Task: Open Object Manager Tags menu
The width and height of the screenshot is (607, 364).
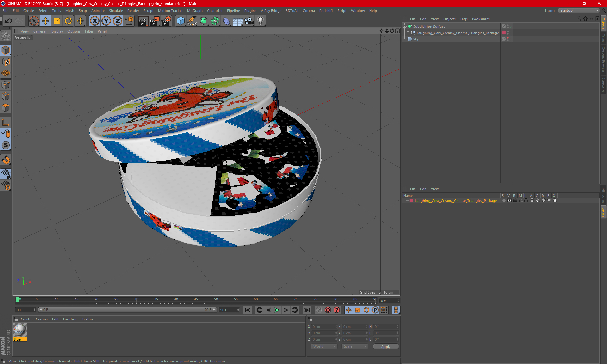Action: coord(463,19)
